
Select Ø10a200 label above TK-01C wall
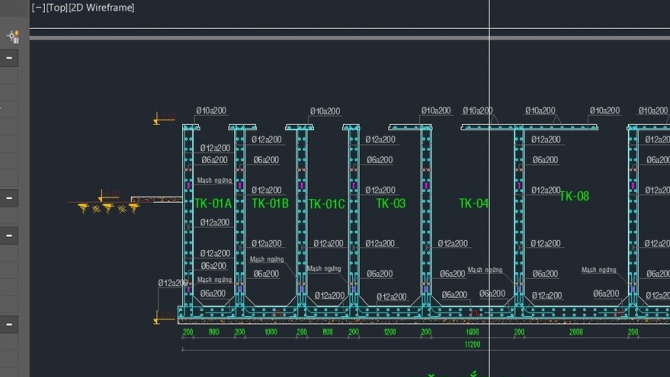325,111
